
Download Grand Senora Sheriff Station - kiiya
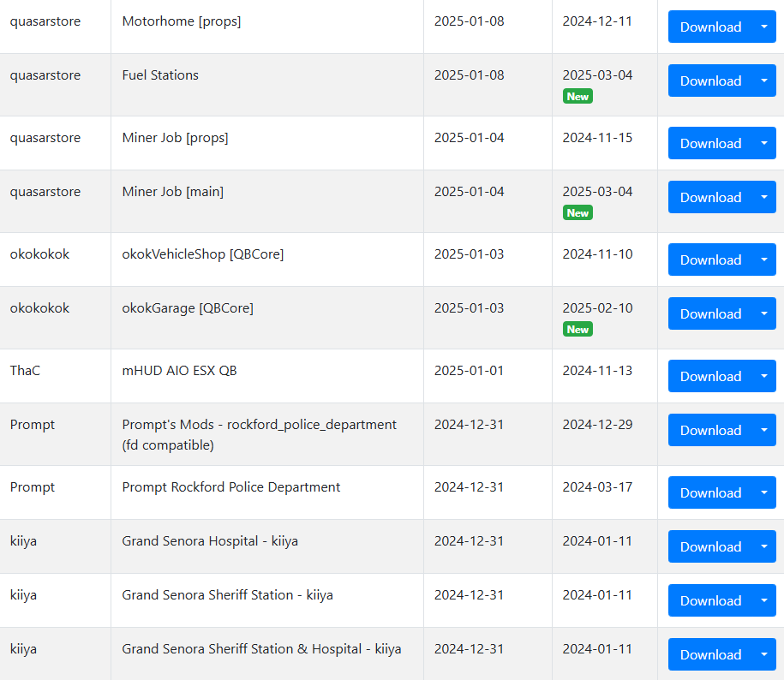pos(710,600)
